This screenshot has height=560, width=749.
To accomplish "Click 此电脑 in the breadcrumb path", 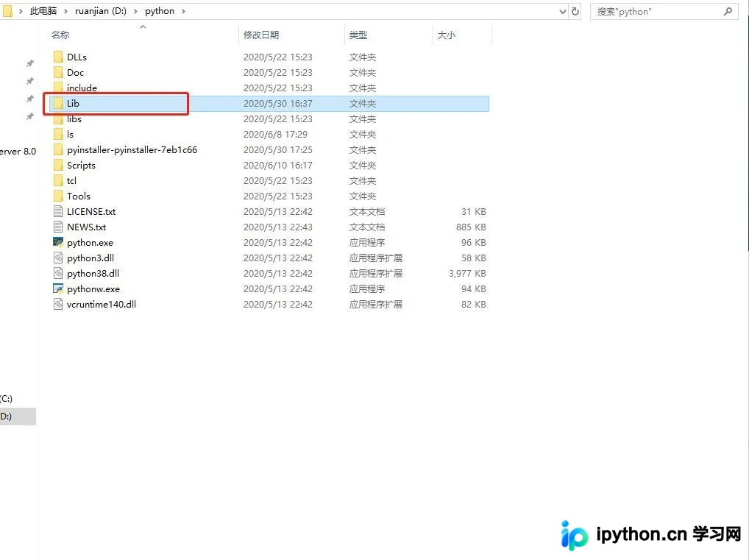I will (x=43, y=11).
